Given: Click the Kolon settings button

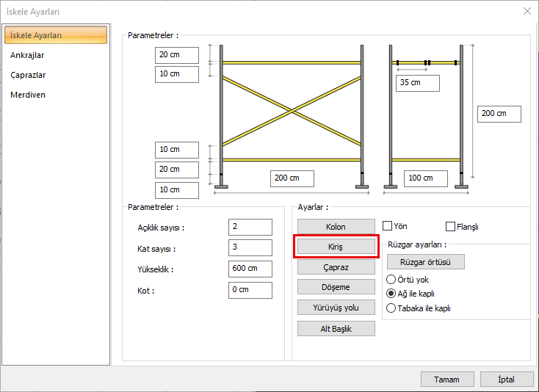Looking at the screenshot, I should (x=336, y=227).
